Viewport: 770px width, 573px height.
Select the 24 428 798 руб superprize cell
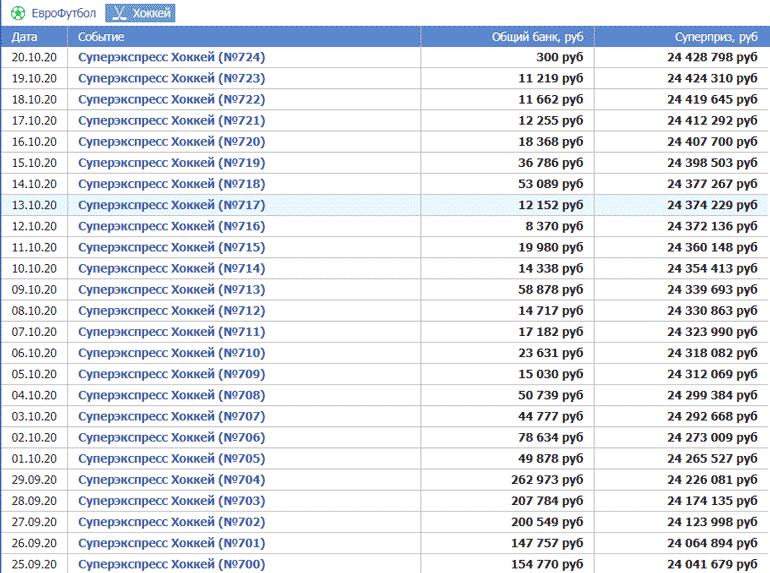tap(712, 57)
